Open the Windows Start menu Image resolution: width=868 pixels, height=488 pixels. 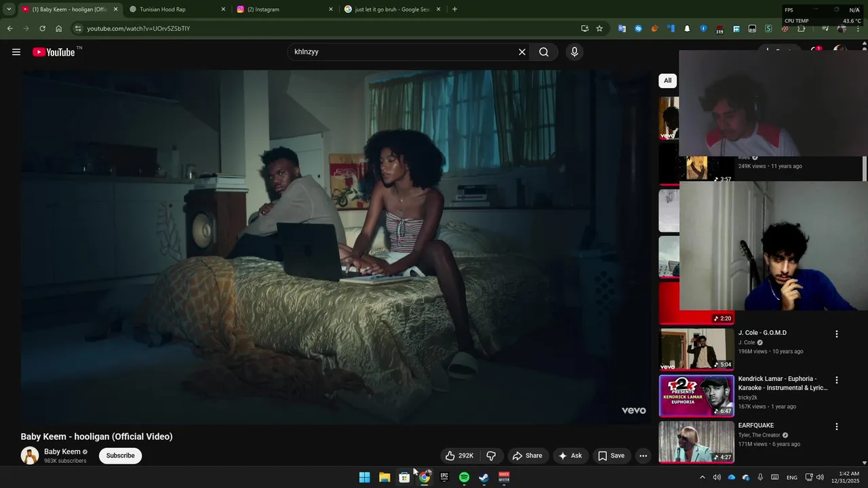364,477
